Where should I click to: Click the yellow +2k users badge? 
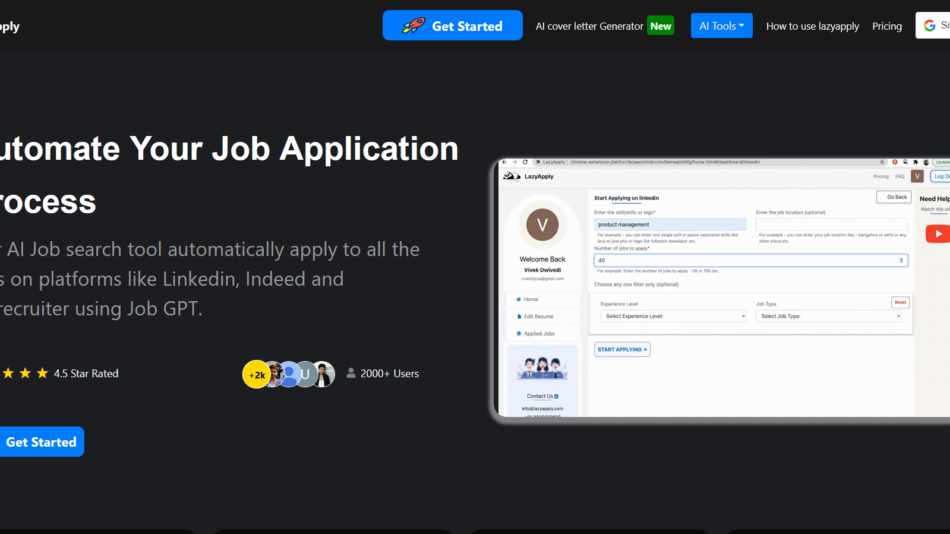(x=256, y=375)
